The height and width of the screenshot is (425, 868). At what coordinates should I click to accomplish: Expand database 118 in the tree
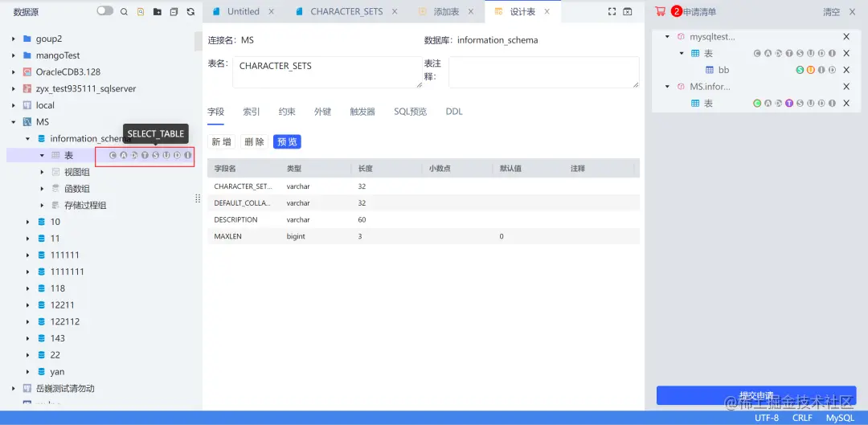coord(27,288)
